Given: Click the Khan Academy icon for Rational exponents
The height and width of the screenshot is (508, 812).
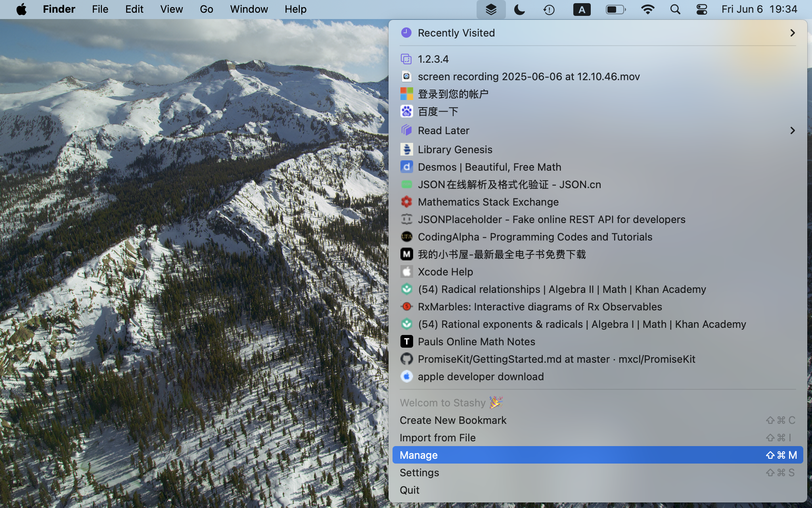Looking at the screenshot, I should tap(406, 324).
